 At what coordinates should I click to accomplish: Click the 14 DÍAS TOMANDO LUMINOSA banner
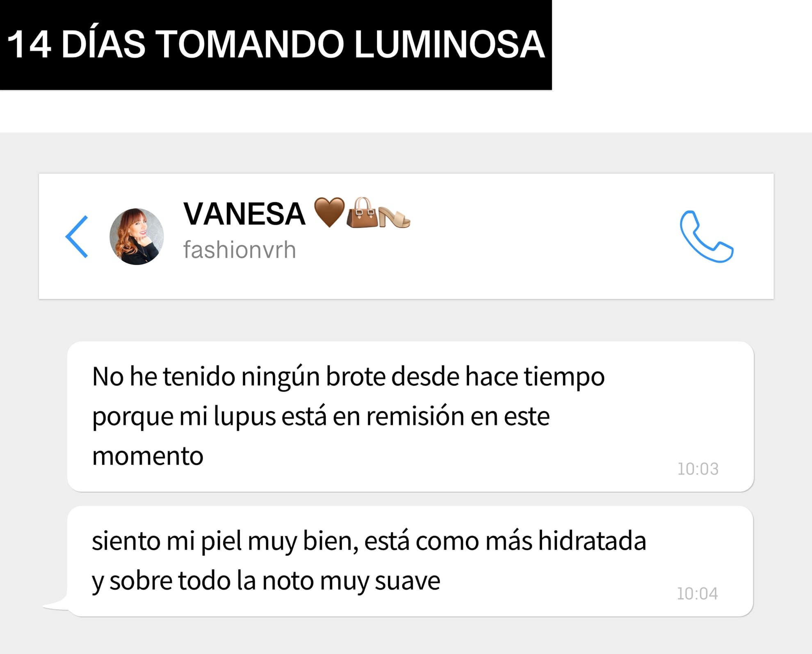pyautogui.click(x=276, y=45)
